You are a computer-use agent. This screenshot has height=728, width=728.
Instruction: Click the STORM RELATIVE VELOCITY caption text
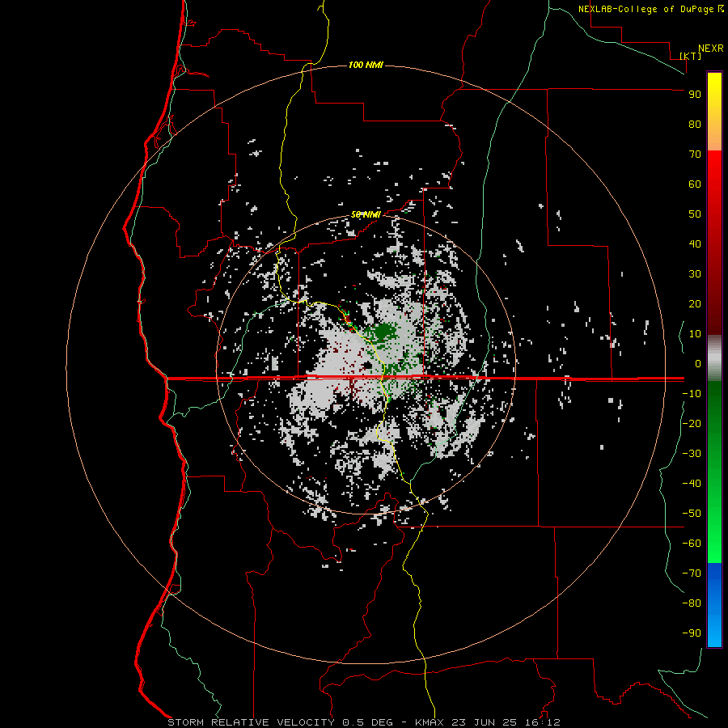point(251,722)
